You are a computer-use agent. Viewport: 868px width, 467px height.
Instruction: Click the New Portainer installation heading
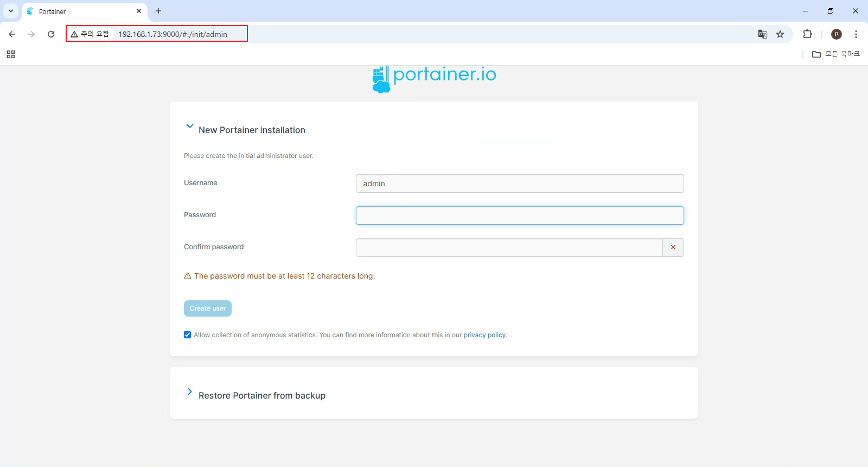[x=252, y=130]
